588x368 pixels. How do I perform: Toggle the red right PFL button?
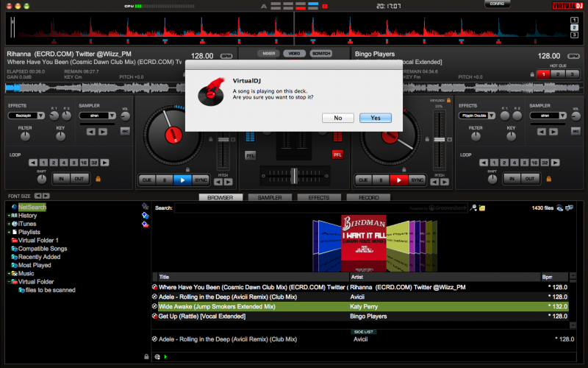pyautogui.click(x=337, y=155)
